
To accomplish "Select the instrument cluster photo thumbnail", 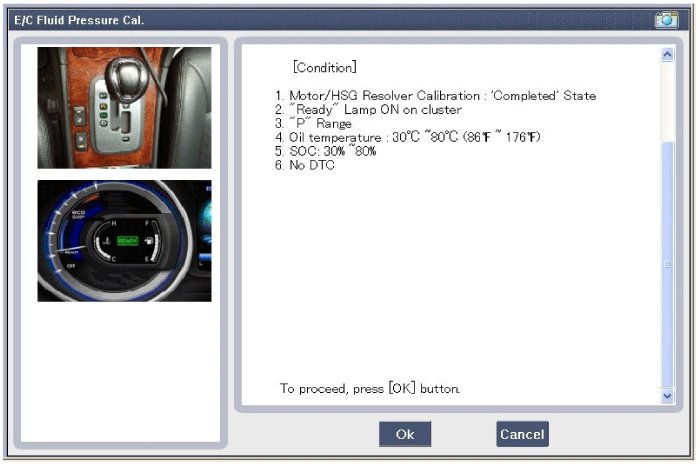I will click(124, 241).
